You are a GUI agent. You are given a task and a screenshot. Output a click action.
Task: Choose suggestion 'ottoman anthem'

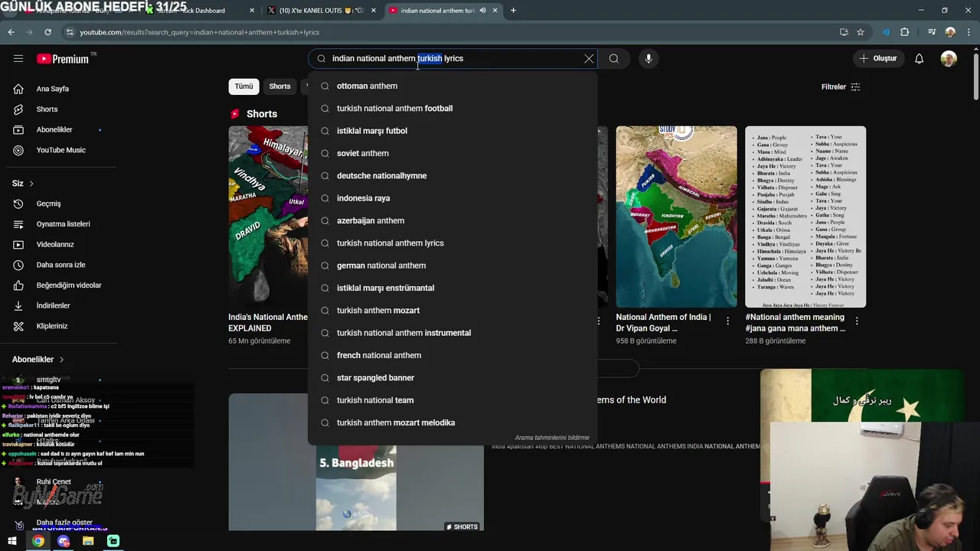tap(452, 86)
